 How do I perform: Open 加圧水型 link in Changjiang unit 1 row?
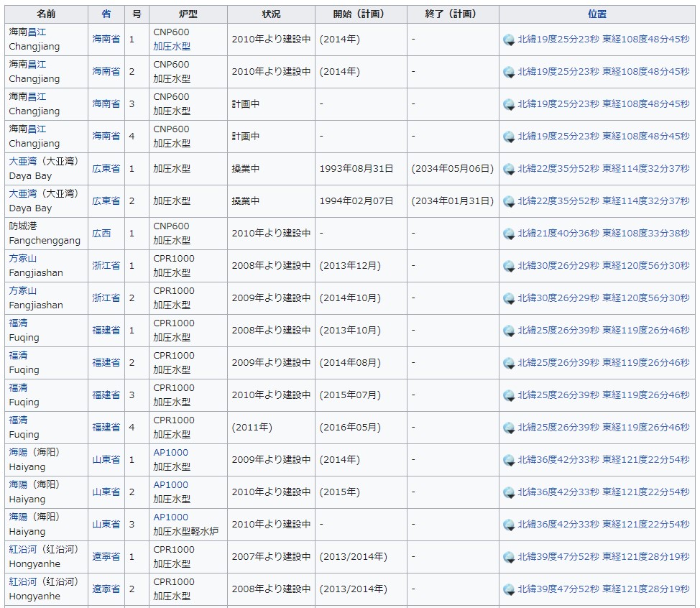[x=172, y=47]
